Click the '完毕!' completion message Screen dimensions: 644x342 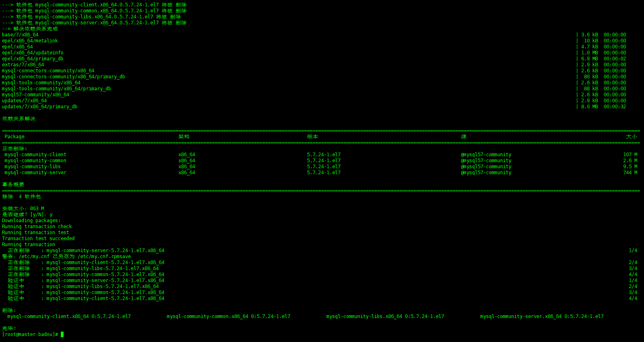pyautogui.click(x=9, y=328)
